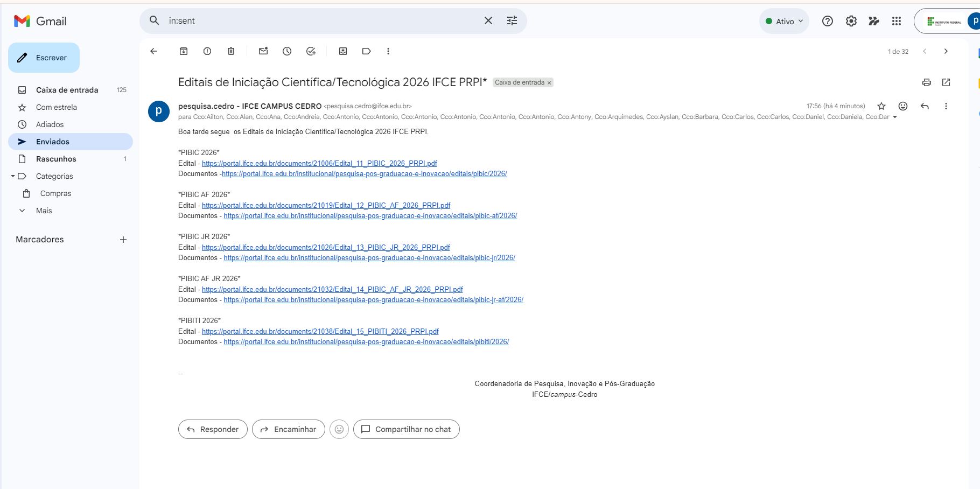Expand the recipient details arrow
This screenshot has width=980, height=489.
895,117
